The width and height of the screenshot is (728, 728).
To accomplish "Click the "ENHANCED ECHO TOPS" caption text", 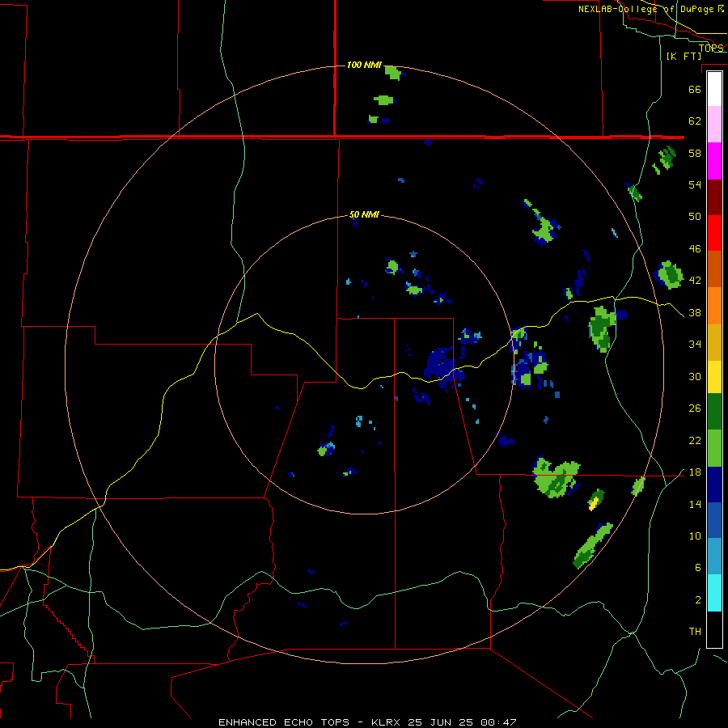I will pos(284,722).
